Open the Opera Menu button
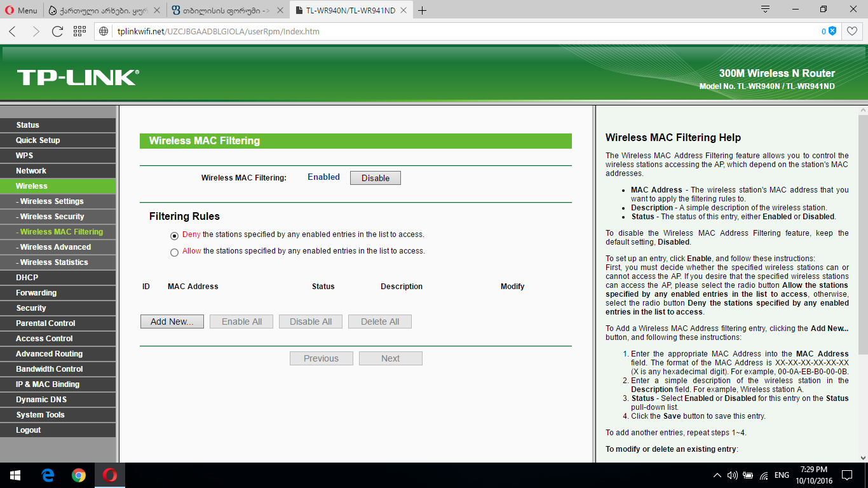Viewport: 868px width, 488px height. tap(22, 10)
